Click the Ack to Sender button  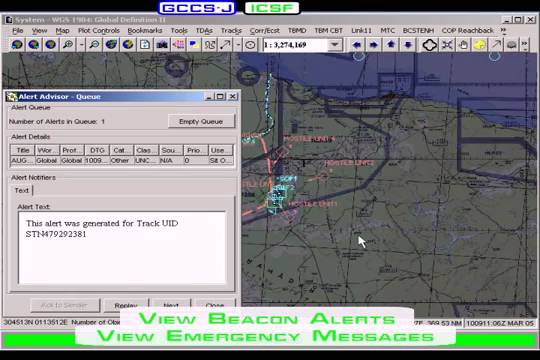[x=65, y=305]
